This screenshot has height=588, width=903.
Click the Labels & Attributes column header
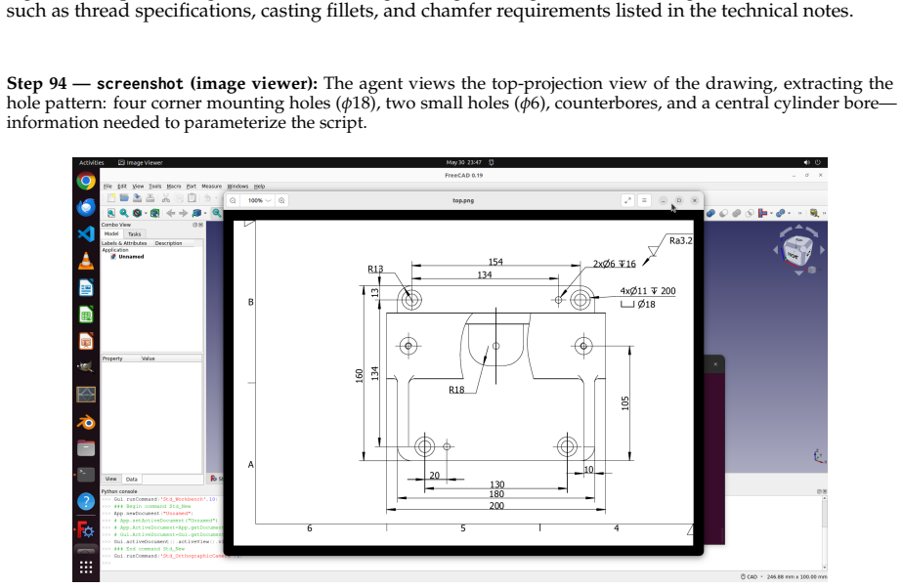click(x=124, y=243)
